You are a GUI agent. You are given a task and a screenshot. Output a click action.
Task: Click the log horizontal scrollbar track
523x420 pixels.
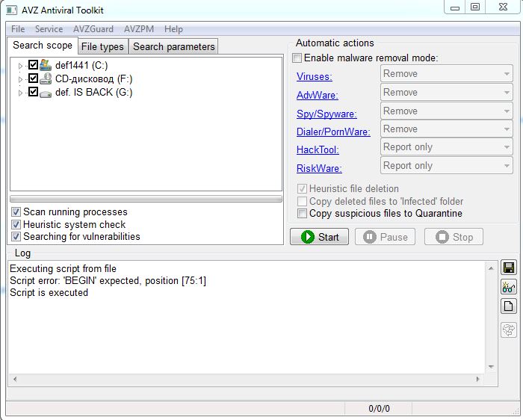pos(246,379)
